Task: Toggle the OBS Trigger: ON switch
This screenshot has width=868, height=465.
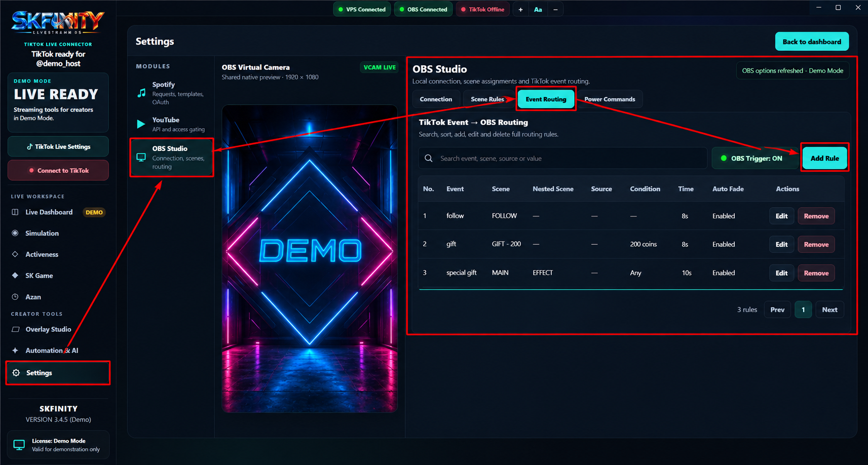Action: pos(754,158)
